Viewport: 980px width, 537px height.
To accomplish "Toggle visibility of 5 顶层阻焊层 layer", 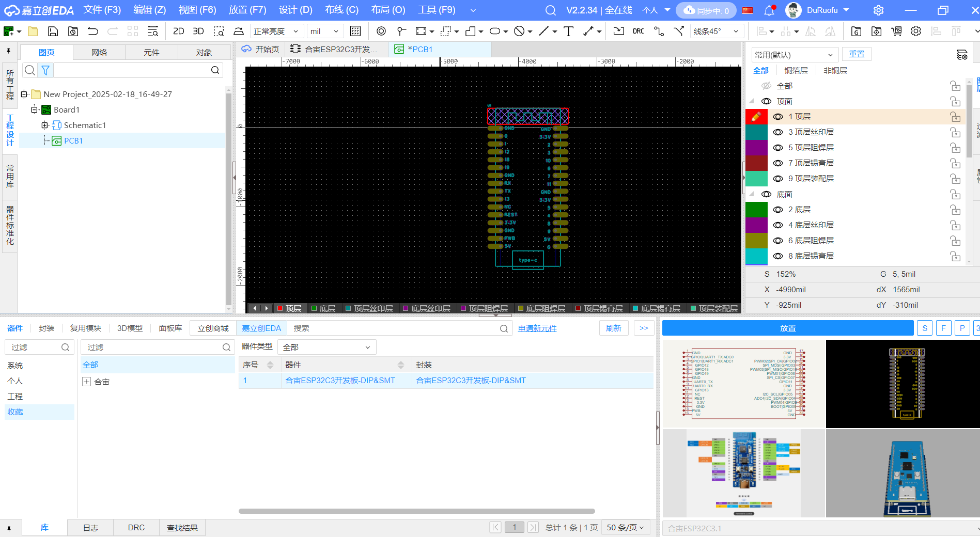I will click(x=778, y=148).
